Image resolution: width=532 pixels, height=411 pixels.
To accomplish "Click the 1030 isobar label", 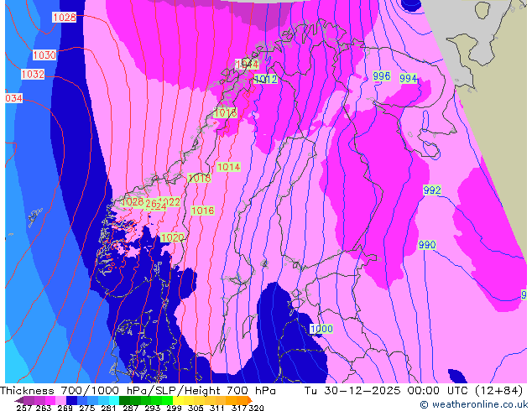I will 44,55.
